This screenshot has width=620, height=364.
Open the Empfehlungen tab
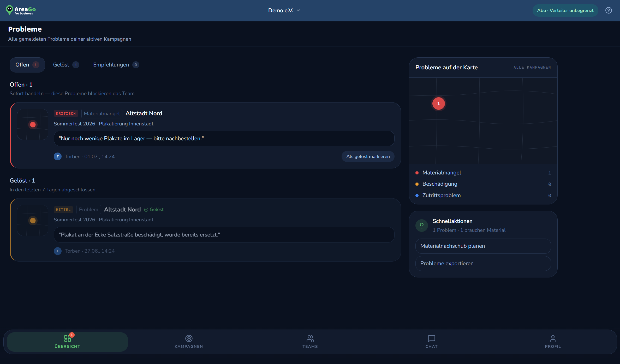[116, 65]
